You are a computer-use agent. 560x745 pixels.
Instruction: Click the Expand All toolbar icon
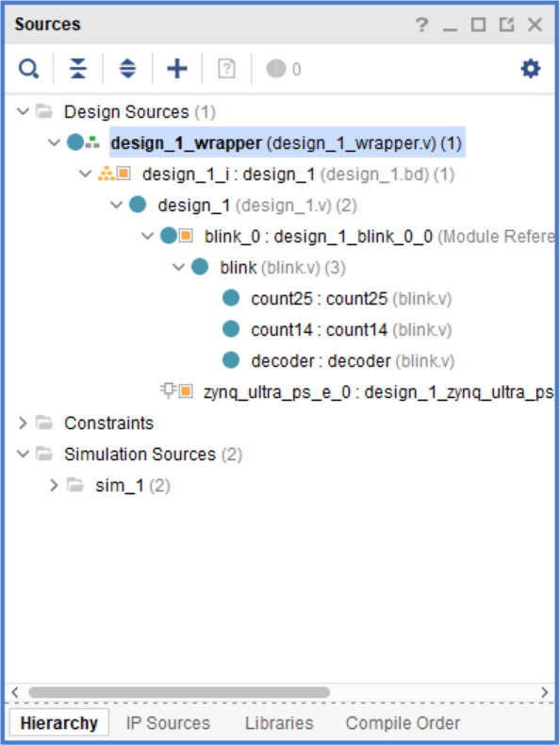[x=127, y=69]
